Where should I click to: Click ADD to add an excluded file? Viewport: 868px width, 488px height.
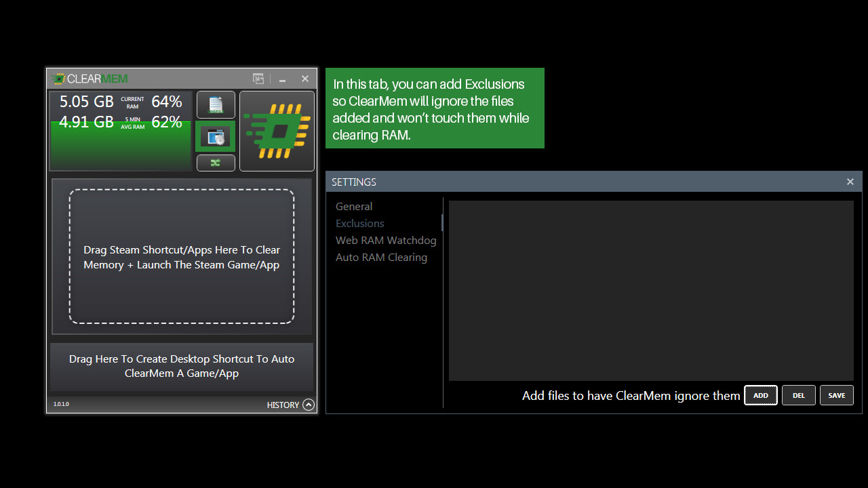[x=760, y=395]
